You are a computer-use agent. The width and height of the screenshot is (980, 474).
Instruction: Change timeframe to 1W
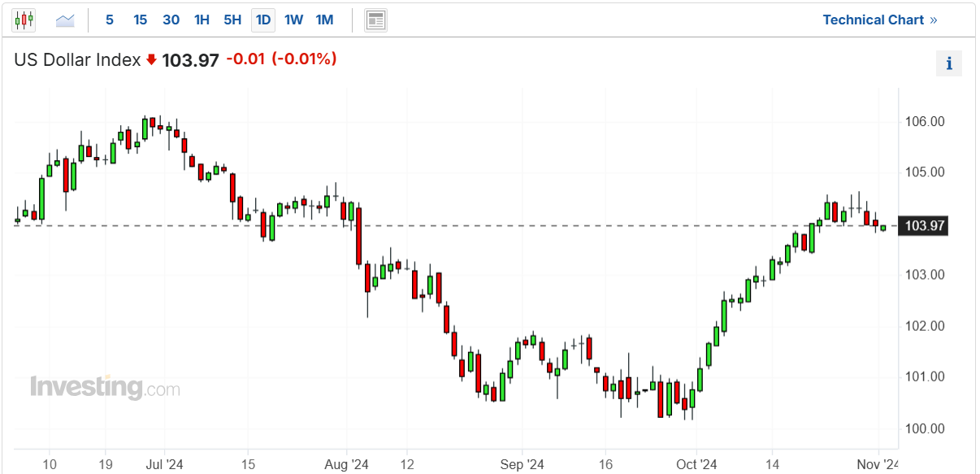tap(293, 20)
